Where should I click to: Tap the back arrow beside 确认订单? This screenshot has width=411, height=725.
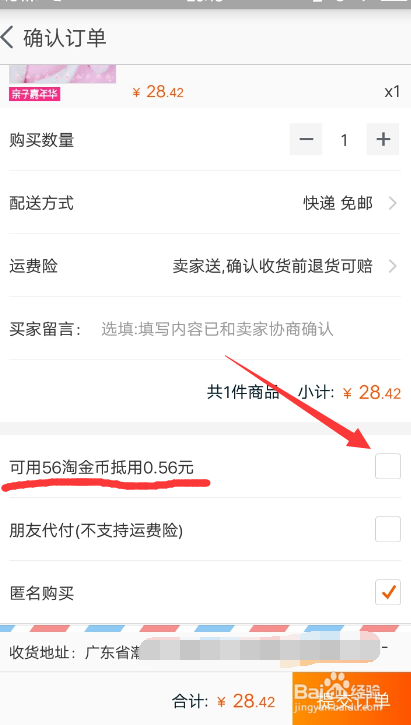pos(7,37)
